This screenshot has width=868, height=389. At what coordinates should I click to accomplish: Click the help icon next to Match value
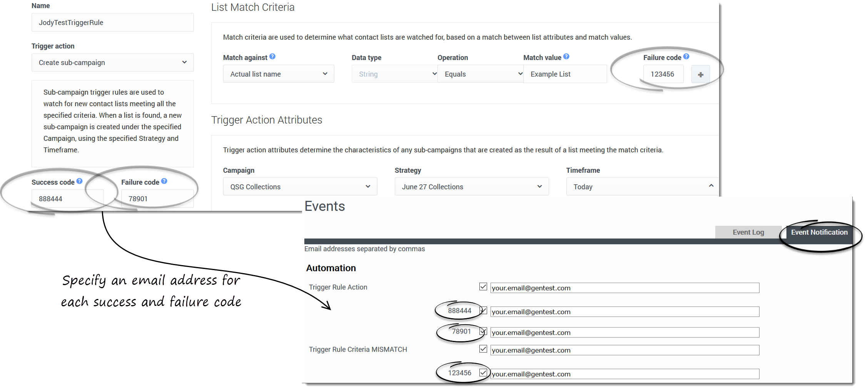coord(566,57)
